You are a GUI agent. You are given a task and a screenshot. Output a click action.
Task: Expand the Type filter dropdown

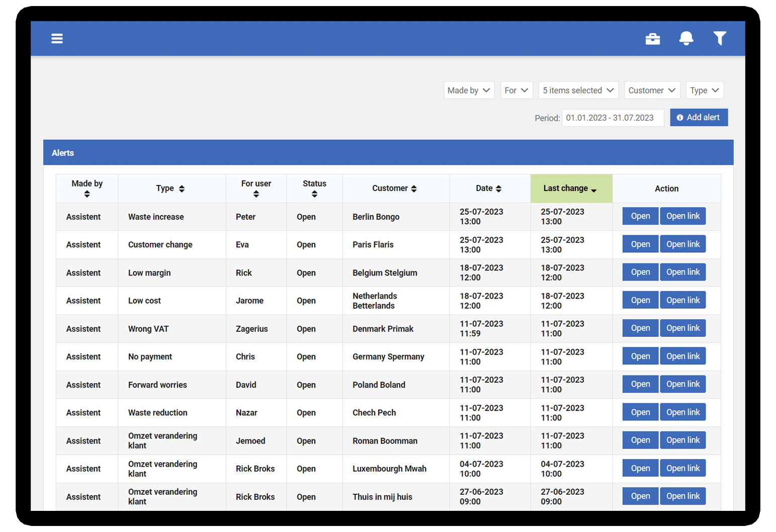coord(705,91)
